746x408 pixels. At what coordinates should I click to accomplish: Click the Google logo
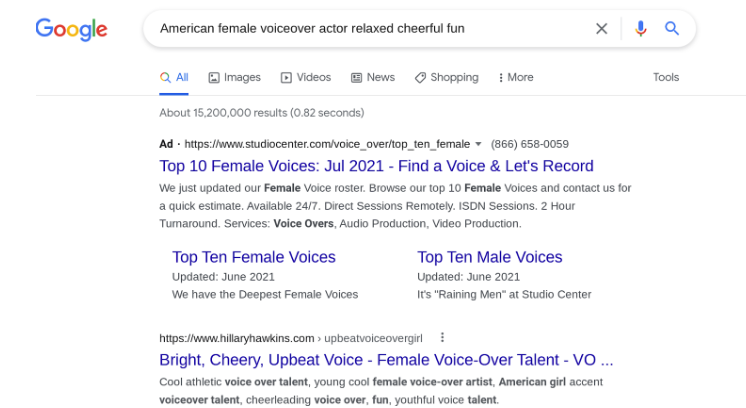click(71, 29)
